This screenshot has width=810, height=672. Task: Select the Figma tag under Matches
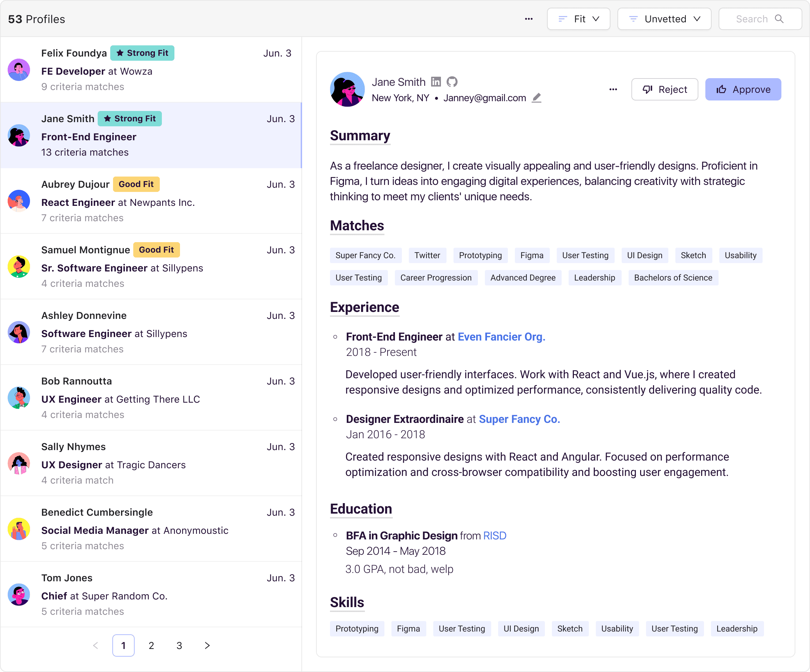click(x=532, y=255)
